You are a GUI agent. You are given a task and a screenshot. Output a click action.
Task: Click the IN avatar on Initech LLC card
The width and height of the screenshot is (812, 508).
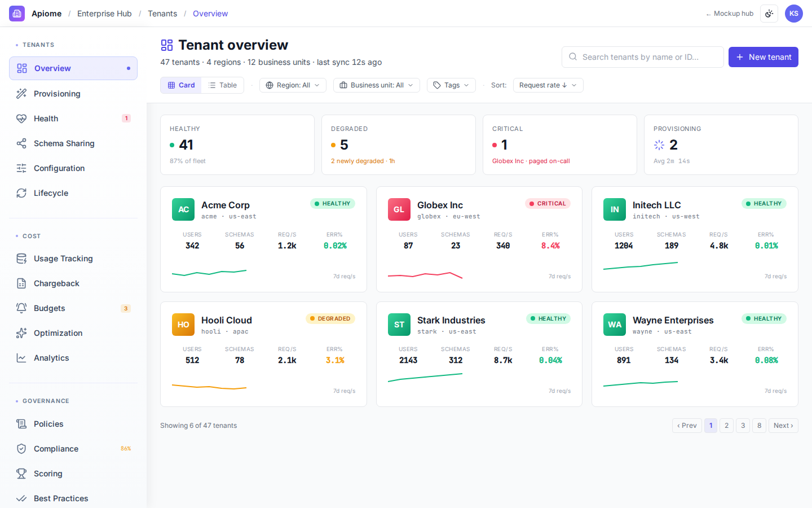tap(615, 209)
